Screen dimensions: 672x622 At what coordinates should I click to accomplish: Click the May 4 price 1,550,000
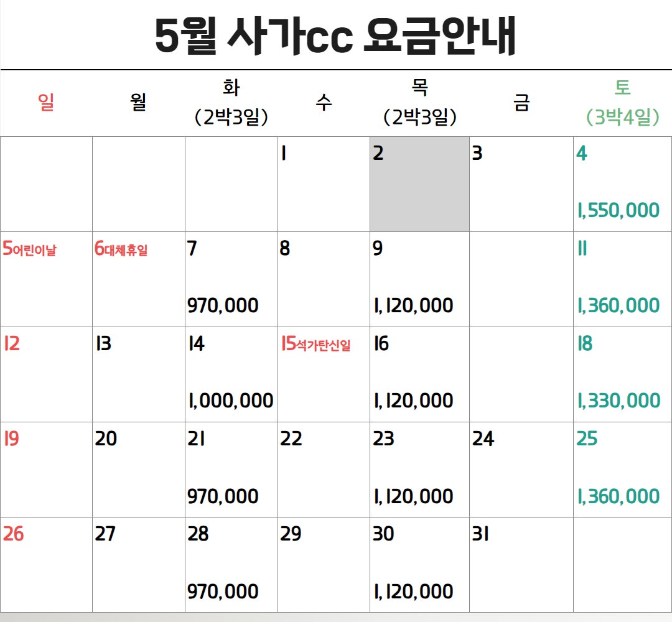click(x=618, y=210)
